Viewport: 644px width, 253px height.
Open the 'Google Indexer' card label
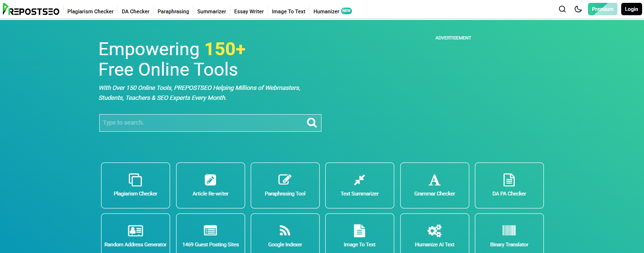point(285,245)
